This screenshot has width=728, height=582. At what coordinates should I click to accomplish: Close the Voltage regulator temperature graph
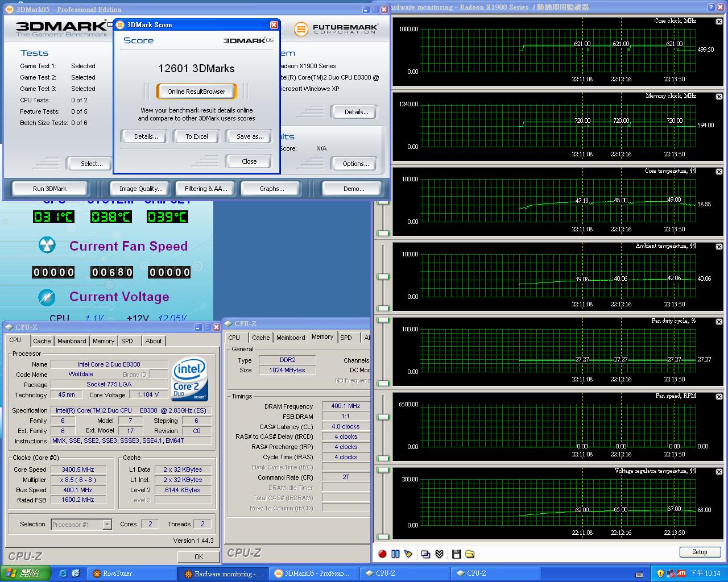pos(719,472)
